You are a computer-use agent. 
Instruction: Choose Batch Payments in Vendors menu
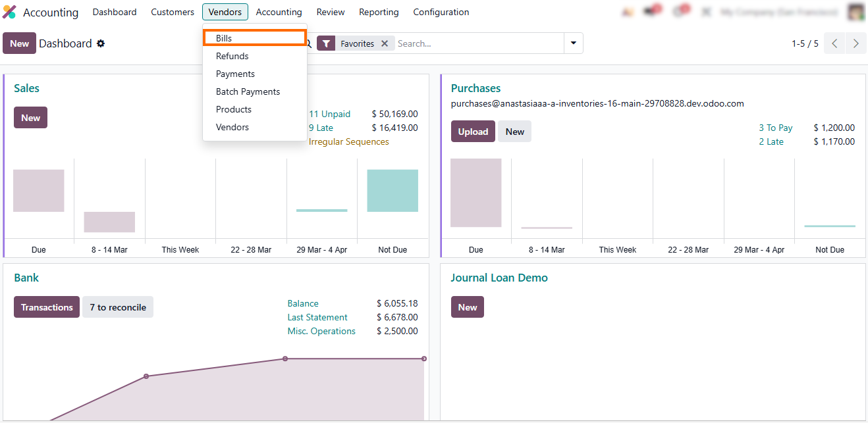click(248, 91)
